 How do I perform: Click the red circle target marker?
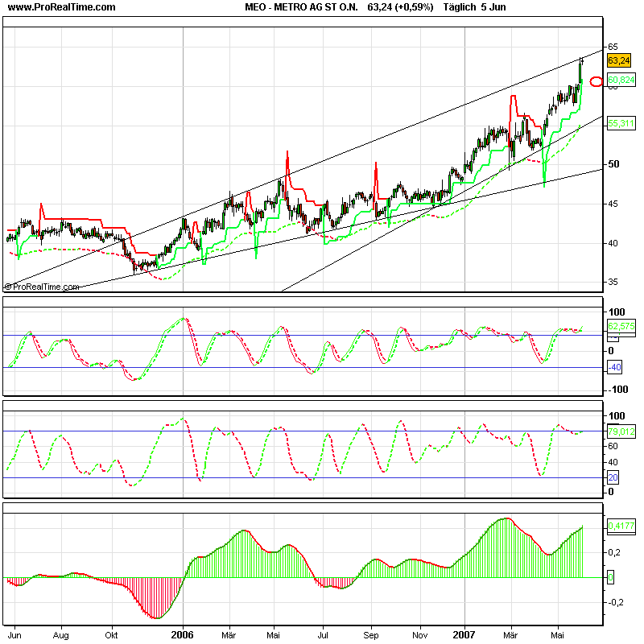click(596, 82)
